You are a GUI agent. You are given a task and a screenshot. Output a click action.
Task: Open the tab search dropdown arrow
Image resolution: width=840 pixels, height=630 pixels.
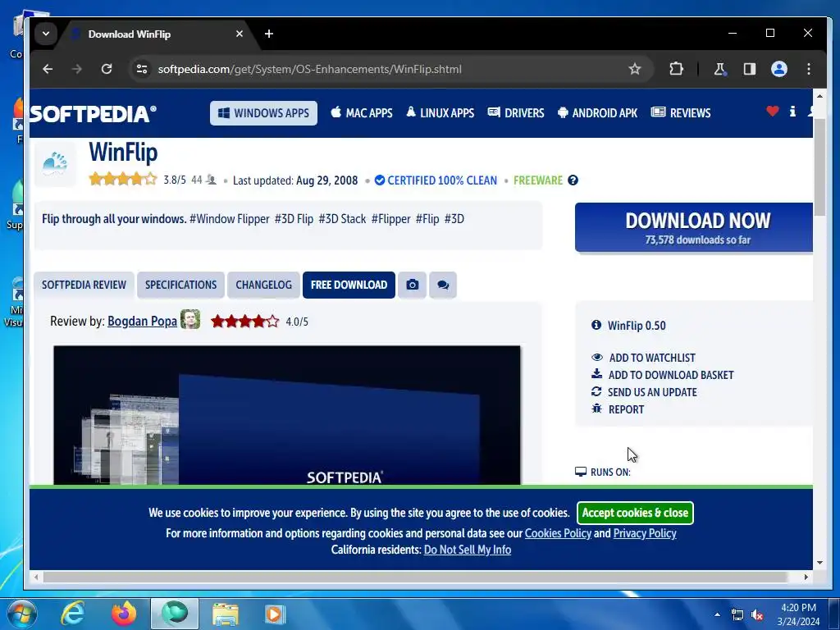tap(46, 34)
